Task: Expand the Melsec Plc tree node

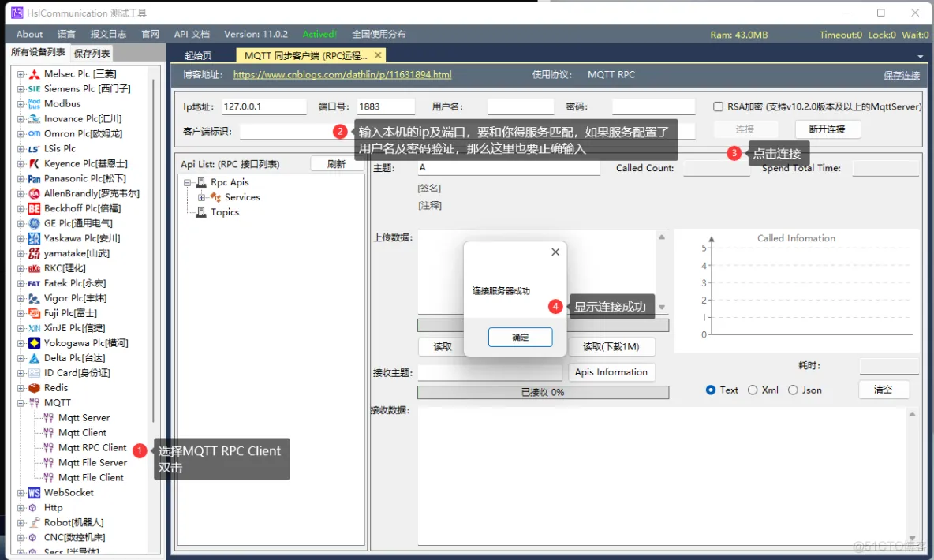Action: 21,74
